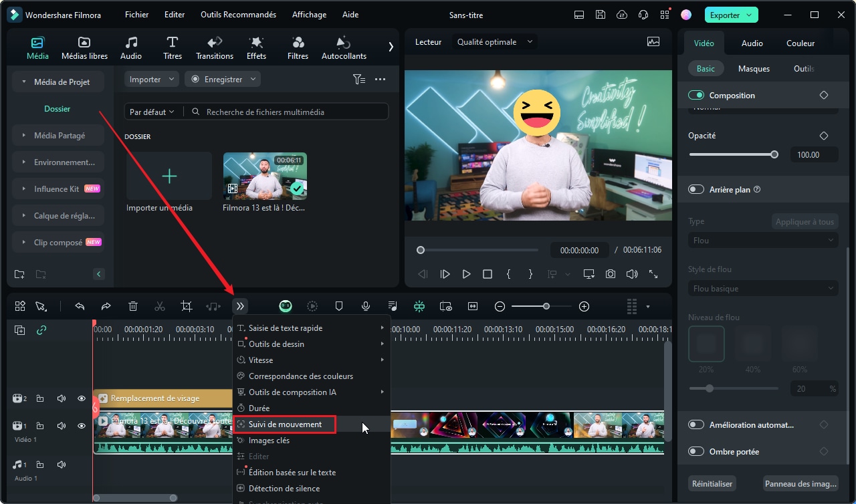Open the Exporter dropdown arrow

(x=750, y=15)
